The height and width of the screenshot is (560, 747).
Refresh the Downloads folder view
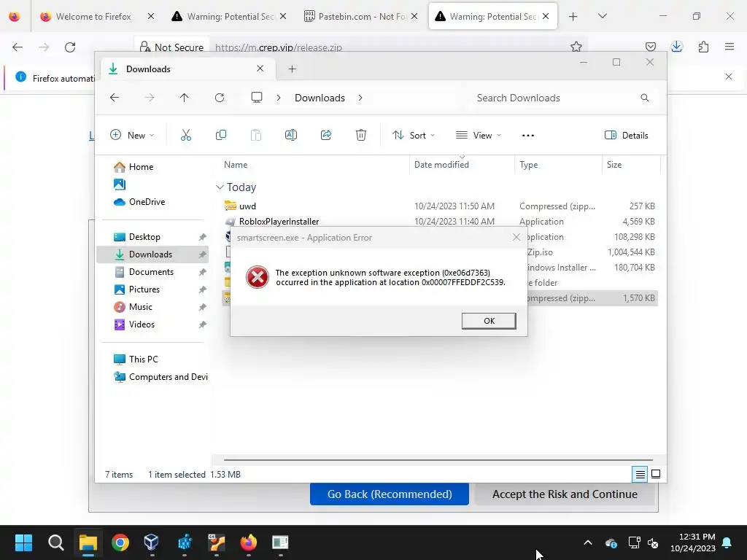220,98
